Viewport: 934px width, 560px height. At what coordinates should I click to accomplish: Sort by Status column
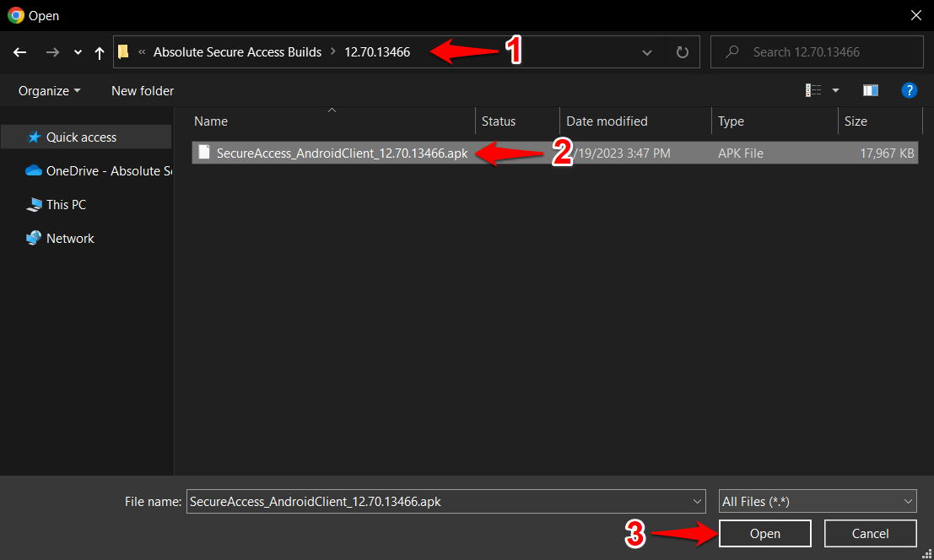click(499, 121)
